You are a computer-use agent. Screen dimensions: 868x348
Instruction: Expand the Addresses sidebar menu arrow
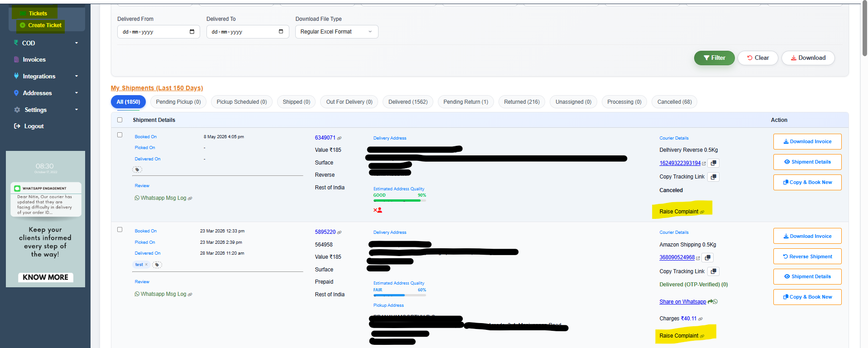pyautogui.click(x=77, y=93)
